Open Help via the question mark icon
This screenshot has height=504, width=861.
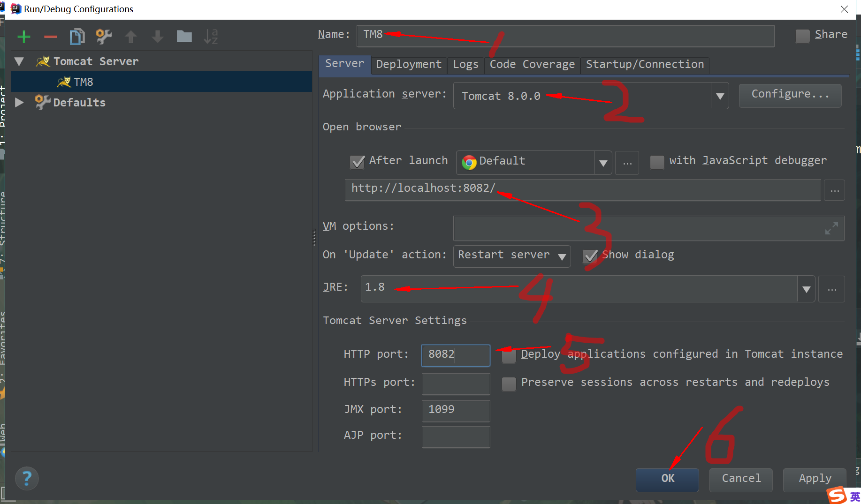click(27, 478)
